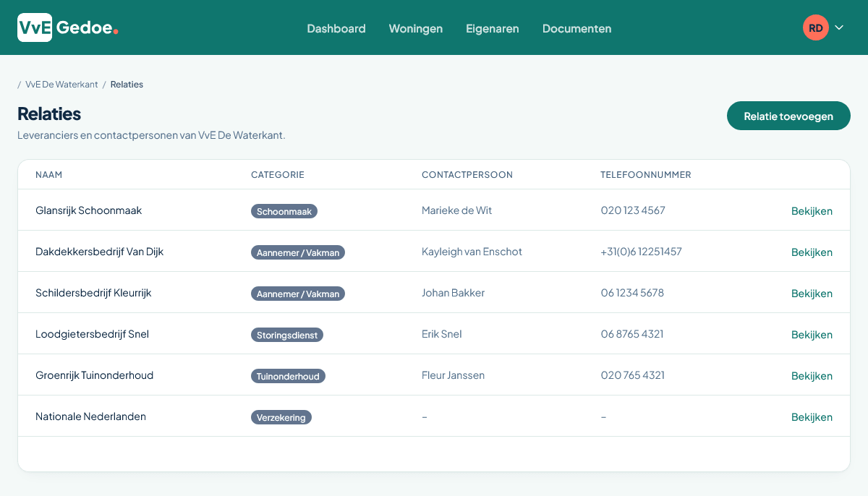Screen dimensions: 868x496
Task: Open Bekijken for Dakdekkersbedrijf Van Dijk
Action: (x=812, y=252)
